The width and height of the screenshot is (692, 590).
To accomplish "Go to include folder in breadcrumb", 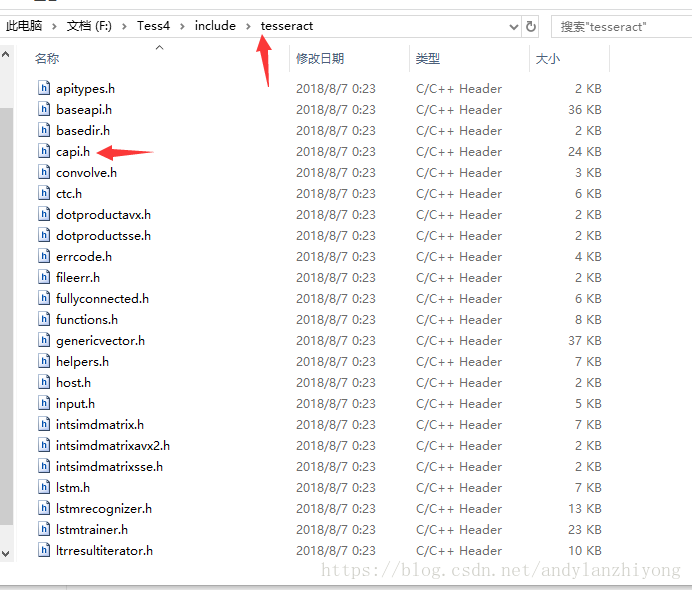I will tap(215, 26).
